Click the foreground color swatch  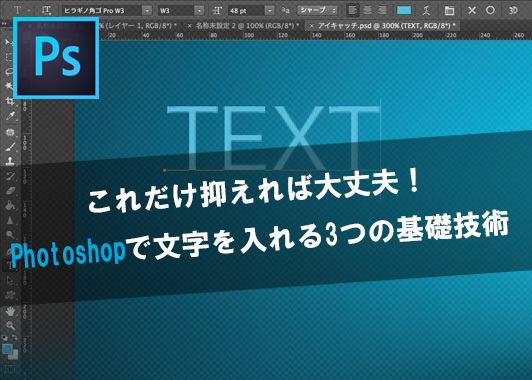click(x=7, y=348)
